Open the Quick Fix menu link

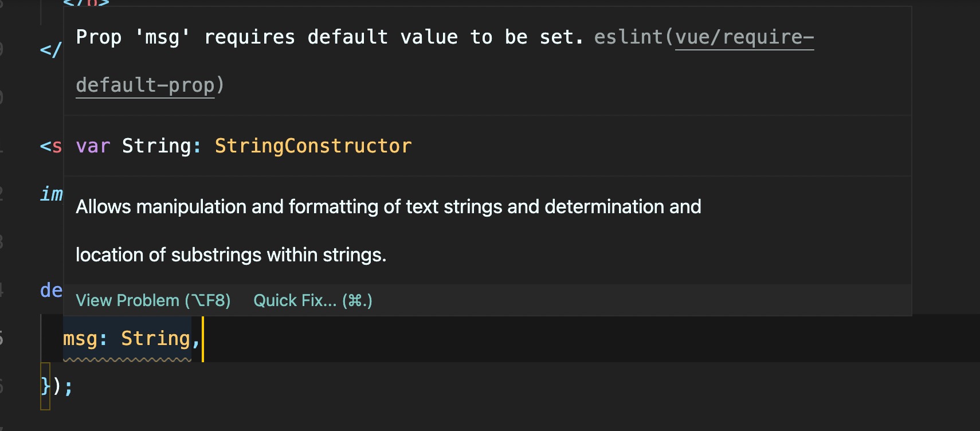tap(312, 300)
